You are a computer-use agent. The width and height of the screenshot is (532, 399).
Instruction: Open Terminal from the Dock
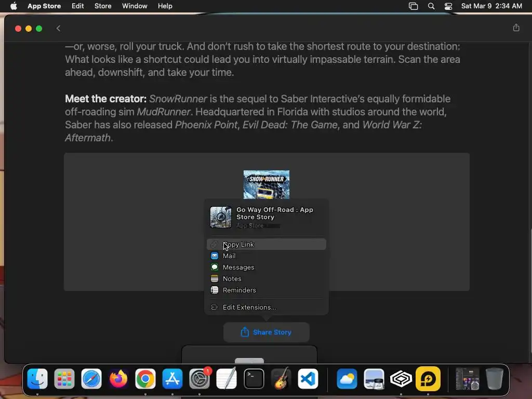[254, 379]
